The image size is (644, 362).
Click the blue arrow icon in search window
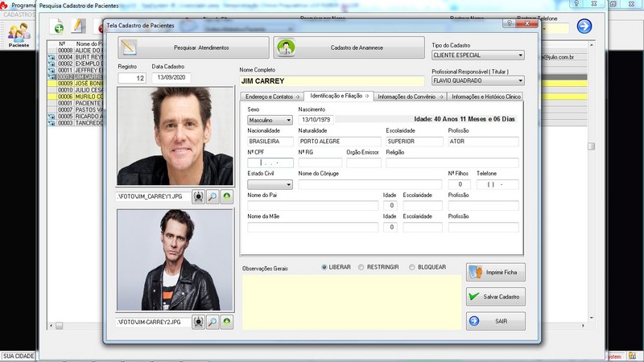click(584, 27)
